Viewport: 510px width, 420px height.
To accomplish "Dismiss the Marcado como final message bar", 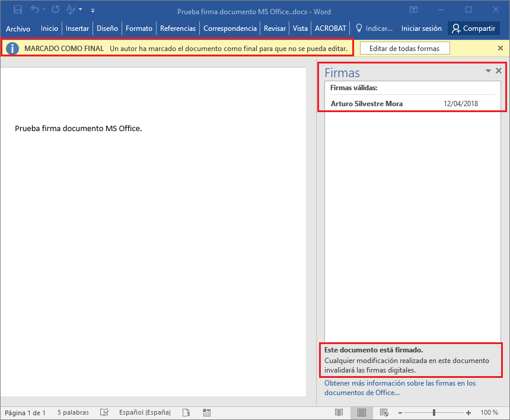I will pyautogui.click(x=500, y=48).
